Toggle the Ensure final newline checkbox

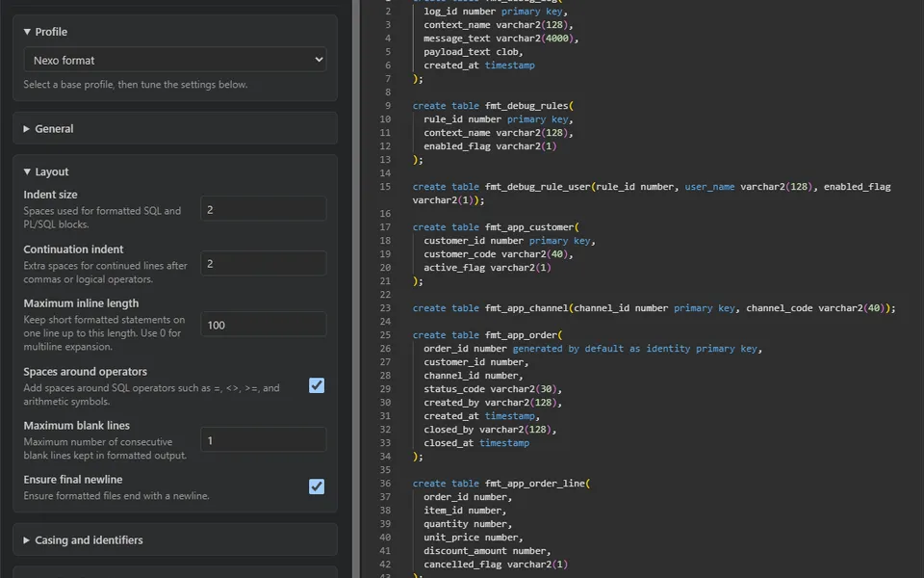[317, 486]
